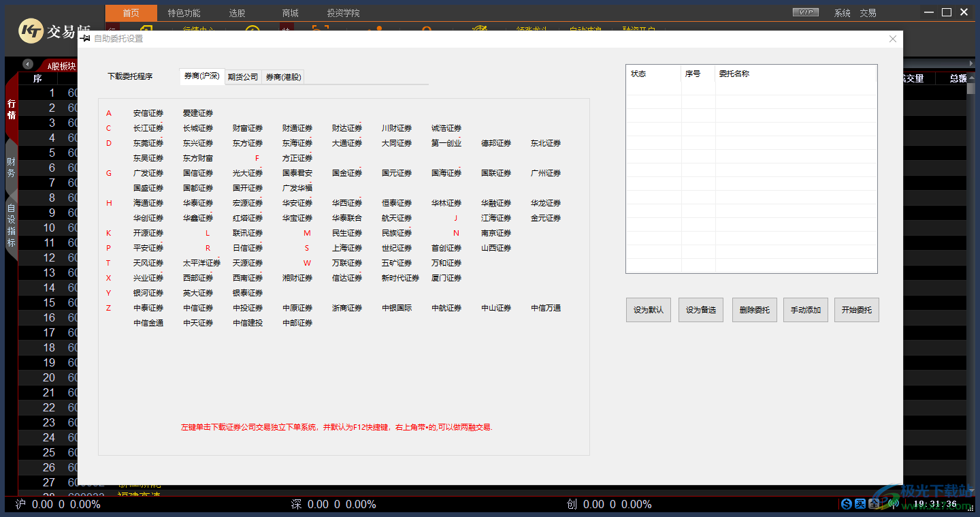
Task: Switch to the 券商(沪深) tab
Action: 201,77
